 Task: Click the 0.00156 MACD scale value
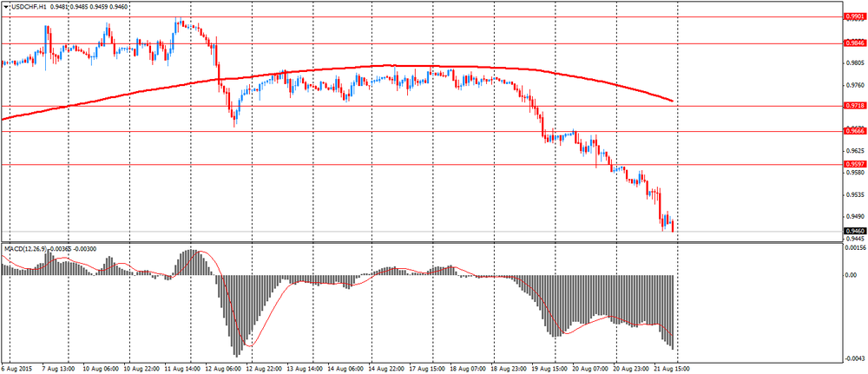(x=855, y=249)
